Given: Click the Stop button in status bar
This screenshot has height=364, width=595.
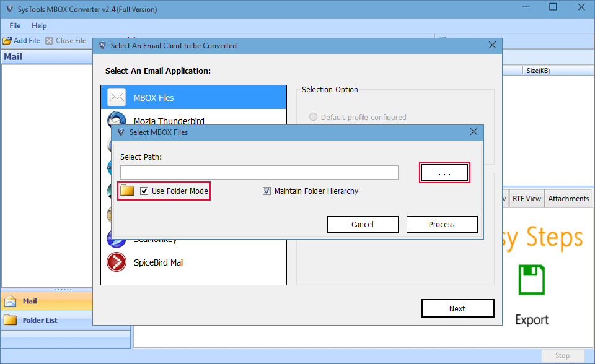Looking at the screenshot, I should click(562, 355).
